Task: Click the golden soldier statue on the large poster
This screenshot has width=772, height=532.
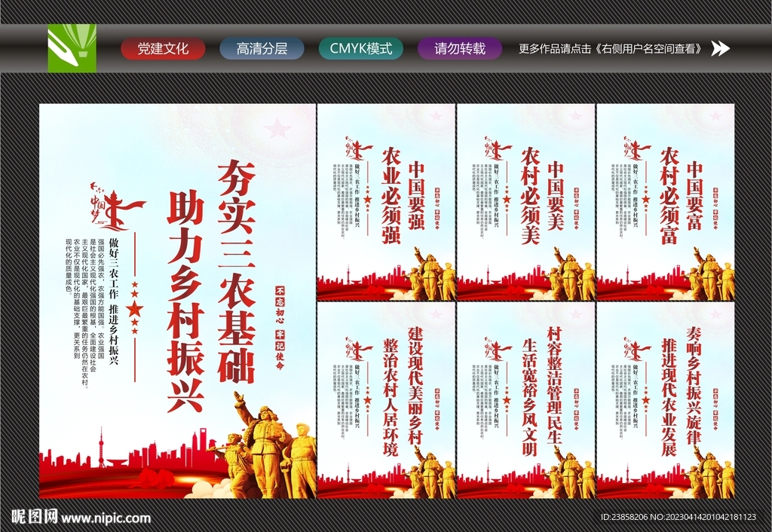Action: pyautogui.click(x=265, y=445)
